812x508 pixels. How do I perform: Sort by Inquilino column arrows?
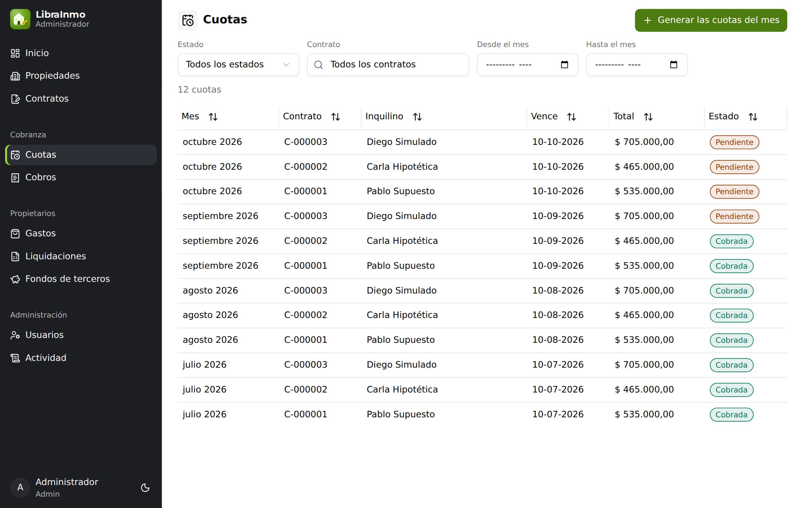click(417, 117)
